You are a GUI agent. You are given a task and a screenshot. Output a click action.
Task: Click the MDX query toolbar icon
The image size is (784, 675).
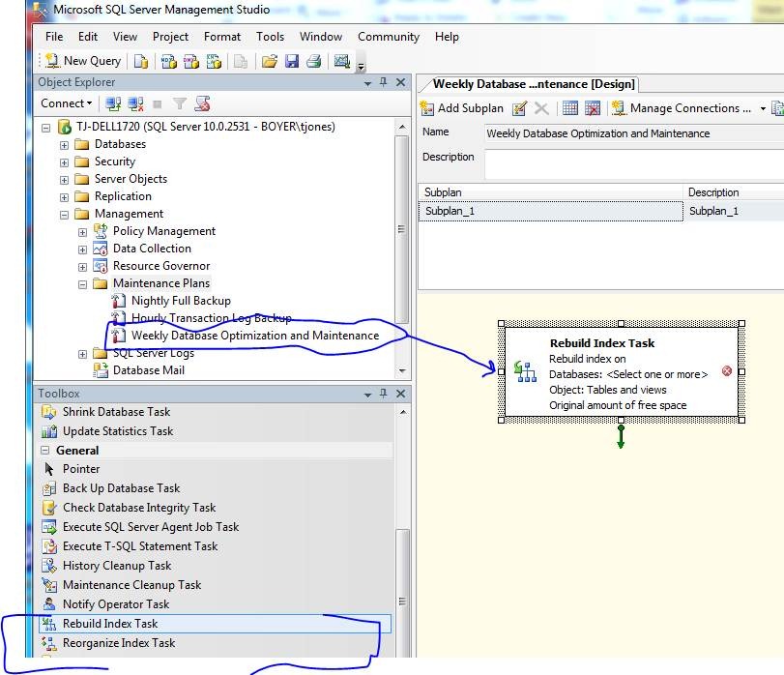(x=168, y=62)
